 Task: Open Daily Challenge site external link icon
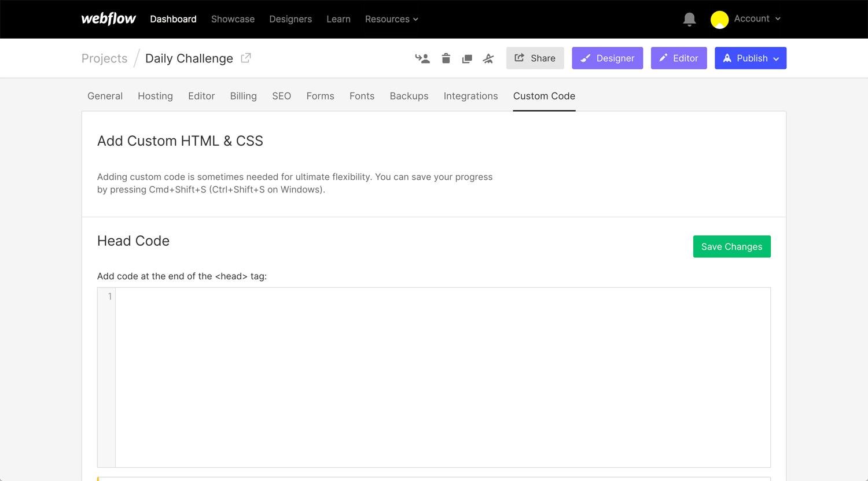pyautogui.click(x=246, y=58)
